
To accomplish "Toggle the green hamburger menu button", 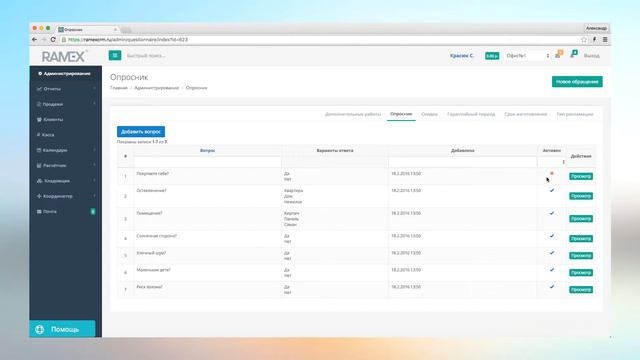I will pos(115,55).
